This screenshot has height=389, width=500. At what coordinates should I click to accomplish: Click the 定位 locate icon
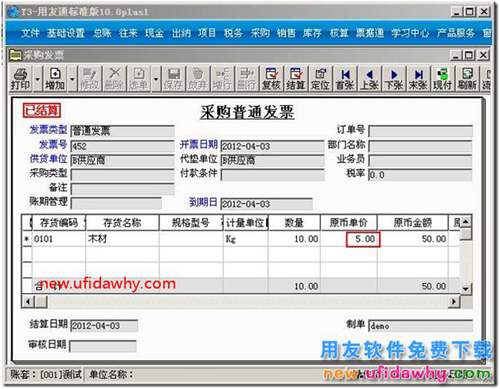tap(320, 79)
